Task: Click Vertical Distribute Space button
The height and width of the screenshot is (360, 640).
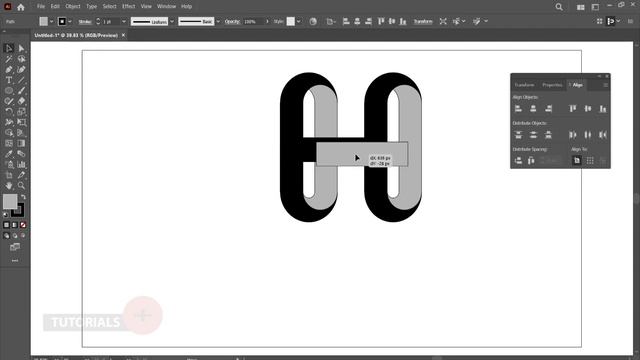Action: (x=518, y=161)
